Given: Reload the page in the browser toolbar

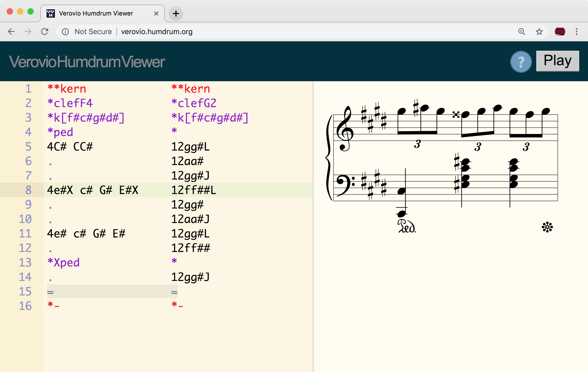Looking at the screenshot, I should click(45, 32).
